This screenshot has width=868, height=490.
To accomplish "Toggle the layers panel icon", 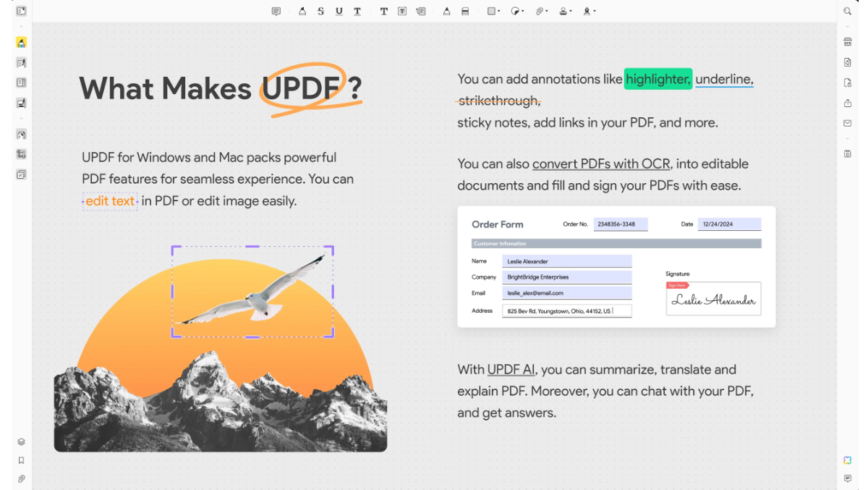I will pyautogui.click(x=21, y=442).
